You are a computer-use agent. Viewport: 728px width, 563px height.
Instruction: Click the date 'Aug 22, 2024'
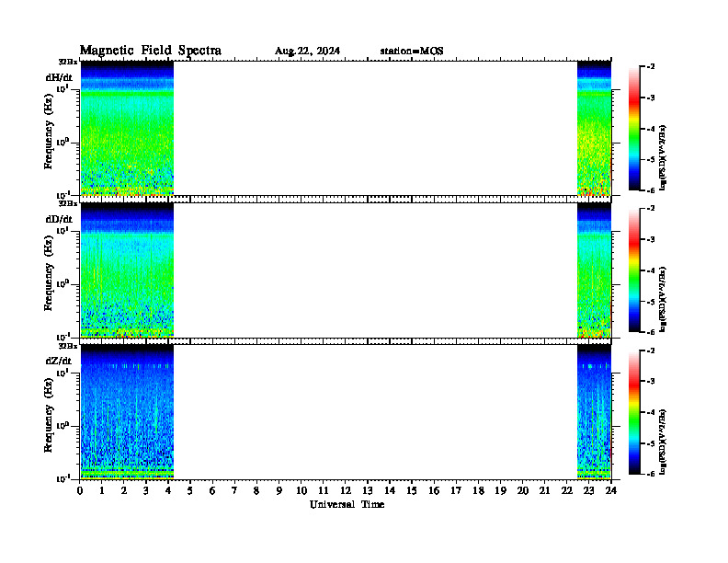click(x=307, y=52)
